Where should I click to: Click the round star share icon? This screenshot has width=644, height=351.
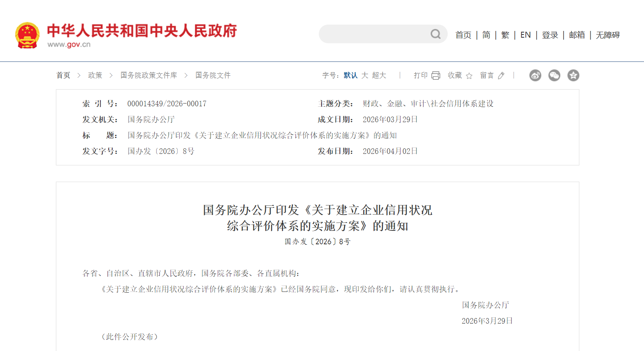click(x=573, y=75)
